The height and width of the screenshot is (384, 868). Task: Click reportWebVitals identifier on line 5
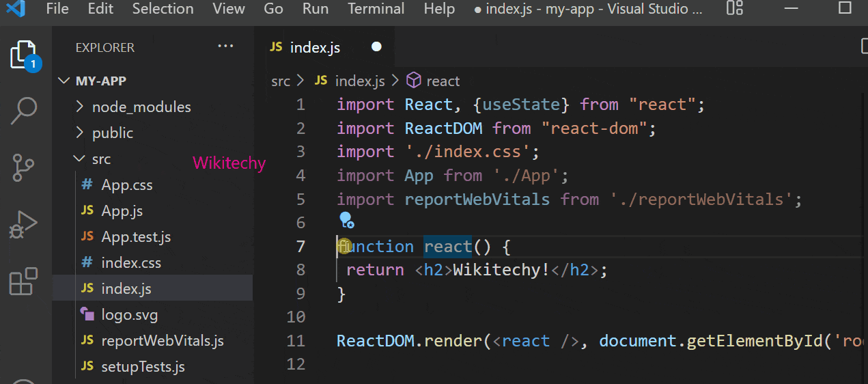[477, 199]
